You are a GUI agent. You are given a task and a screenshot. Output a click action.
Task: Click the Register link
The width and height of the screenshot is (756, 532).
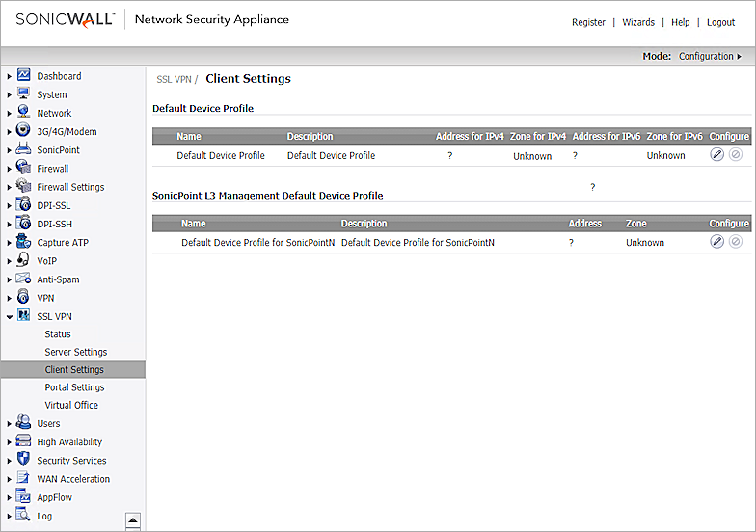pos(588,22)
